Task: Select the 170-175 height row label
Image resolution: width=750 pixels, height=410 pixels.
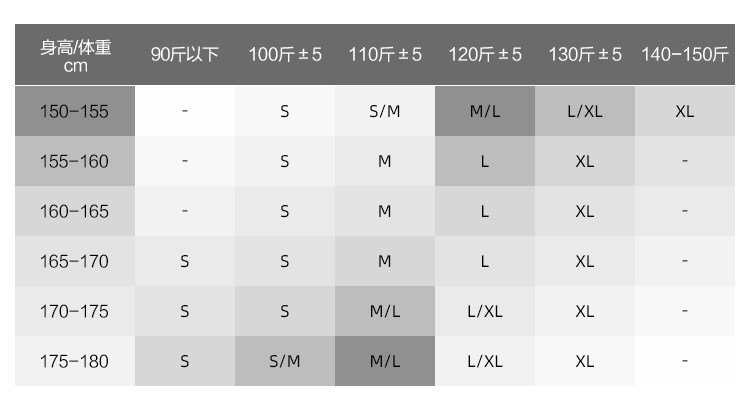Action: 75,311
